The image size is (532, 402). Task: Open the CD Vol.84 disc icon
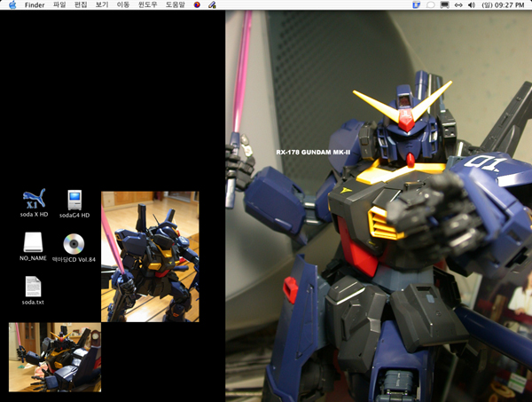74,241
